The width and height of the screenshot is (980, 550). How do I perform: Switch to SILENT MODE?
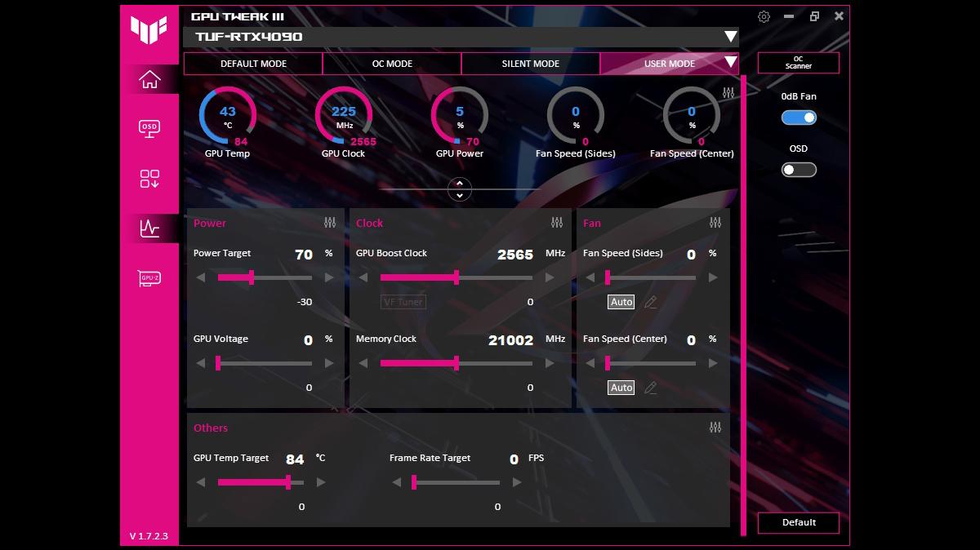pos(531,63)
